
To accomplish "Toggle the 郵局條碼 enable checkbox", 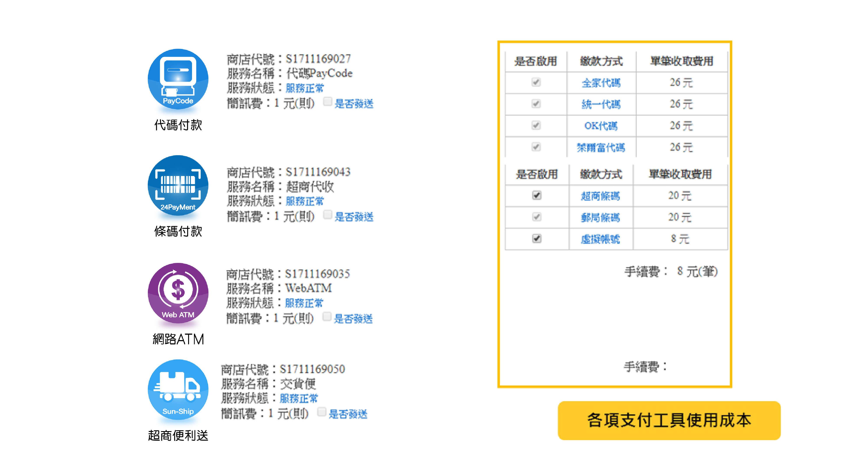I will [537, 217].
